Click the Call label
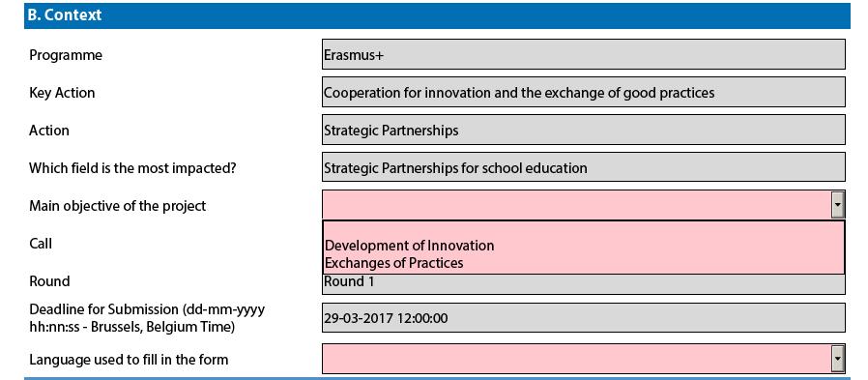This screenshot has height=380, width=868. (41, 243)
